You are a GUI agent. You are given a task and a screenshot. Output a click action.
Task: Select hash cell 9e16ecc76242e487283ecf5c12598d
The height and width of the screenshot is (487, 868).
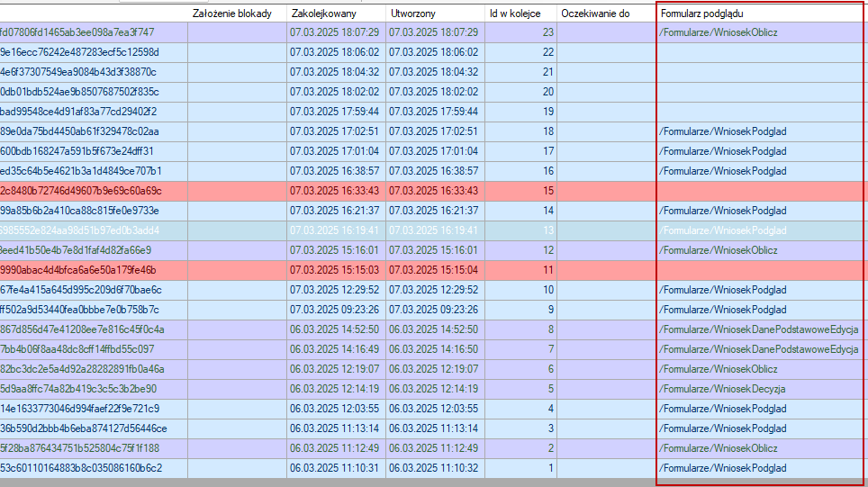pyautogui.click(x=94, y=52)
